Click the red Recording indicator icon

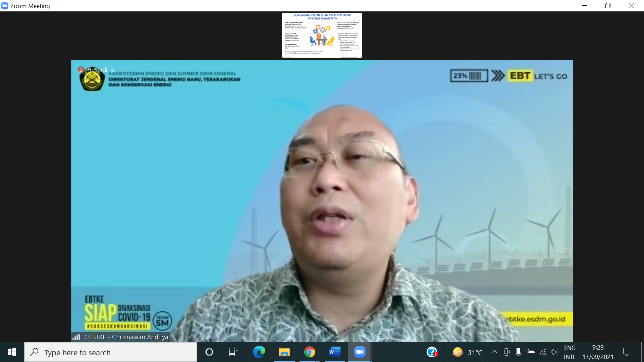pos(81,70)
